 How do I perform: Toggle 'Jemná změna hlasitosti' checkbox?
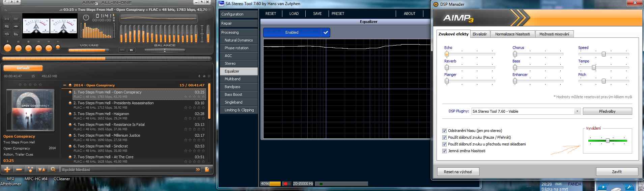(x=444, y=151)
